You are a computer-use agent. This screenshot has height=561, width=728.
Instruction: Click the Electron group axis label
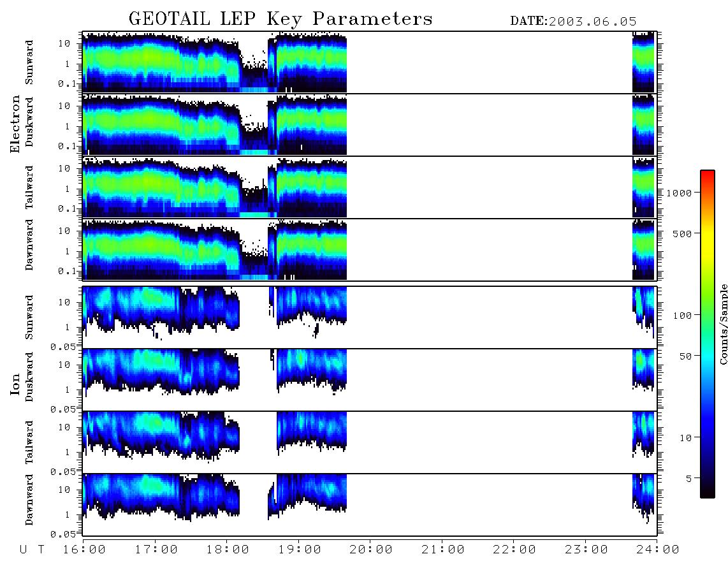click(x=15, y=124)
